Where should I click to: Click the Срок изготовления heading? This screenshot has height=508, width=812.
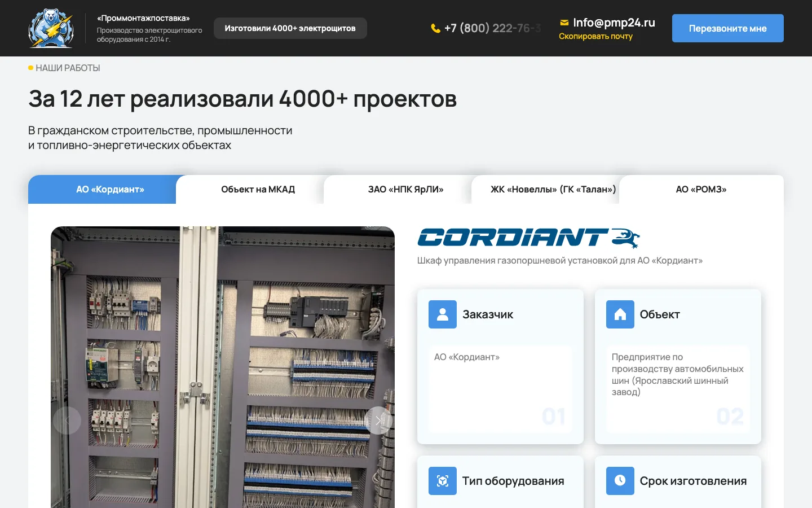pos(693,481)
